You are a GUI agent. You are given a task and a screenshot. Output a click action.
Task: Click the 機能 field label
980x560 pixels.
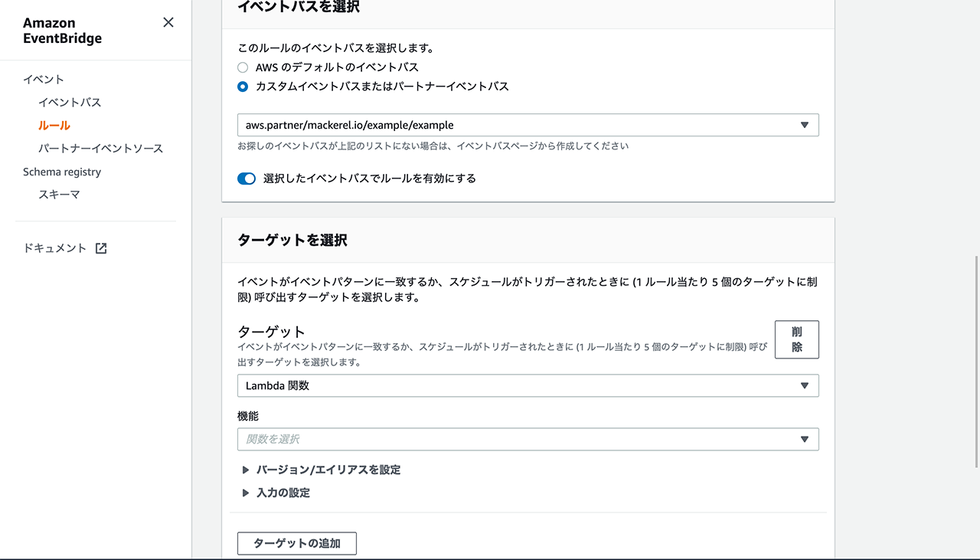(248, 416)
